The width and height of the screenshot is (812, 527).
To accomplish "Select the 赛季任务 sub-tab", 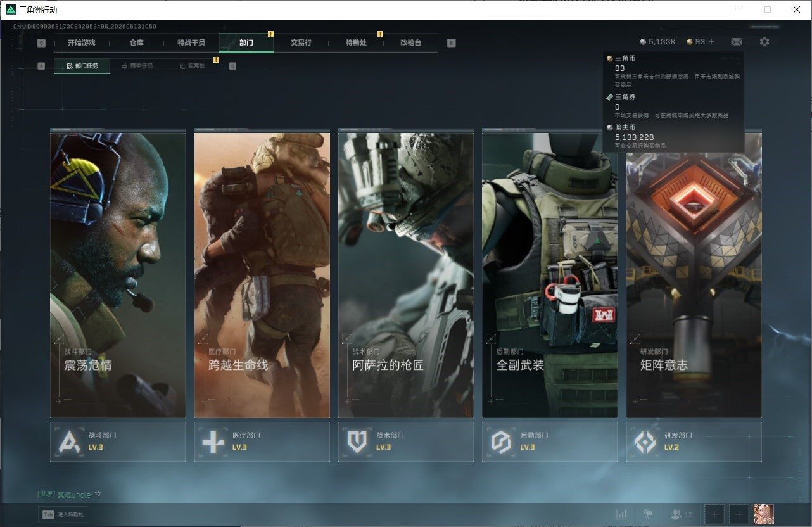I will pos(137,66).
